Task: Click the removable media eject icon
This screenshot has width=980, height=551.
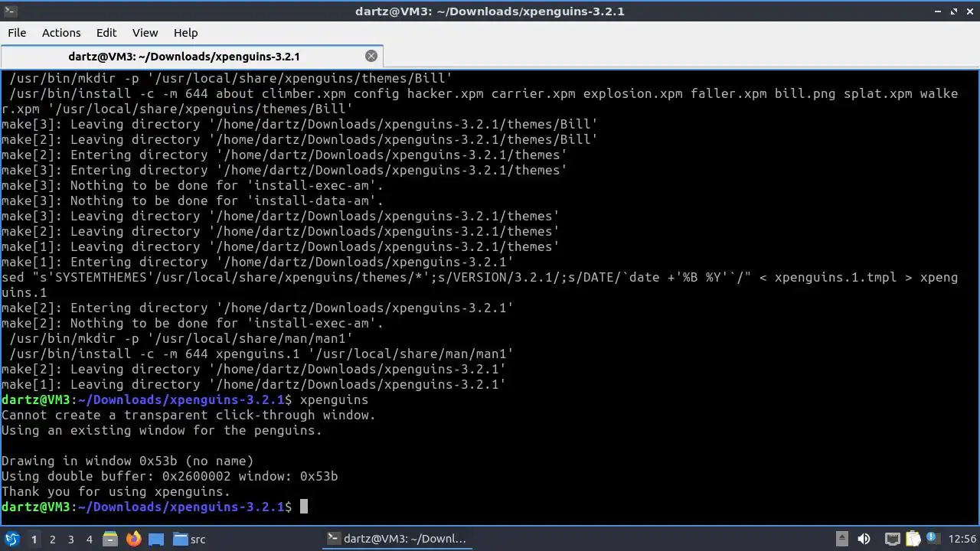Action: 841,539
